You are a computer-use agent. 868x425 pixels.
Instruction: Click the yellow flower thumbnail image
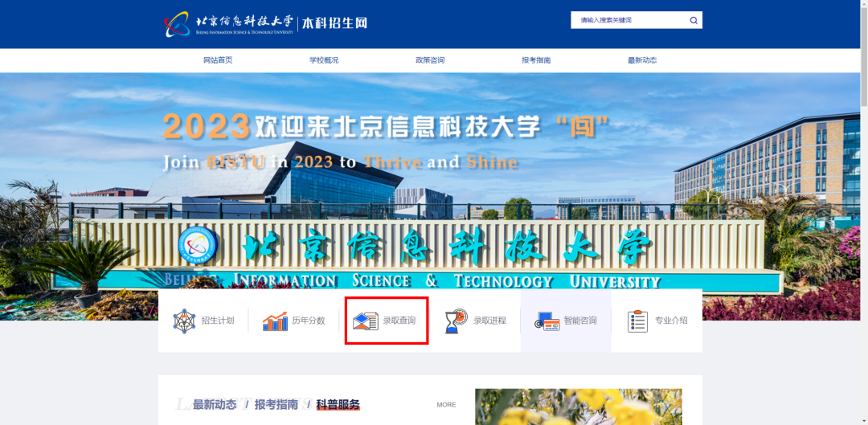[x=579, y=407]
